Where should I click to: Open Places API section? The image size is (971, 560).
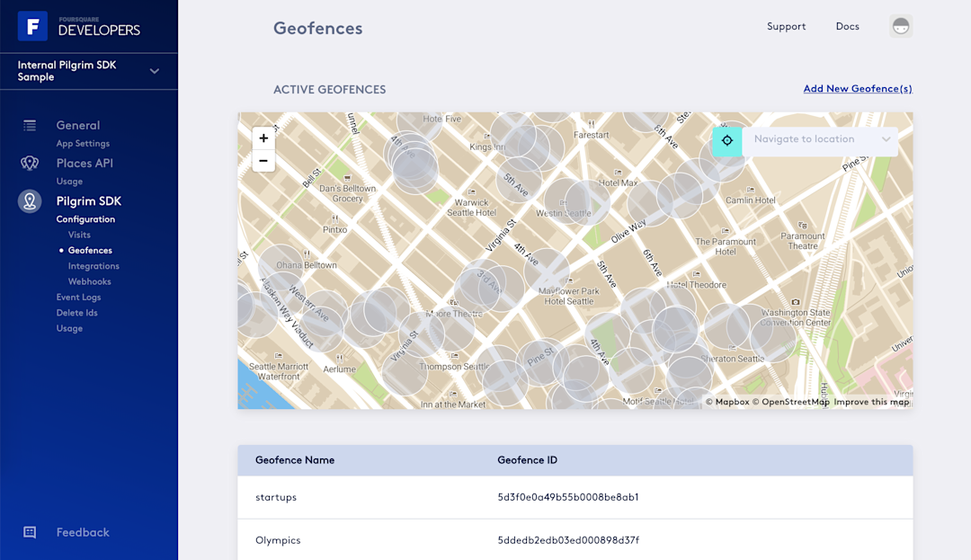85,163
